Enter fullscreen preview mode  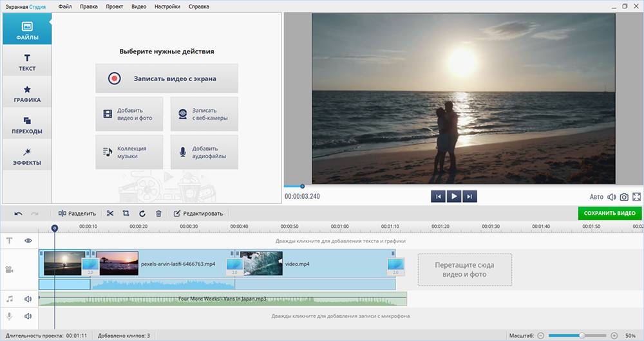(x=637, y=197)
